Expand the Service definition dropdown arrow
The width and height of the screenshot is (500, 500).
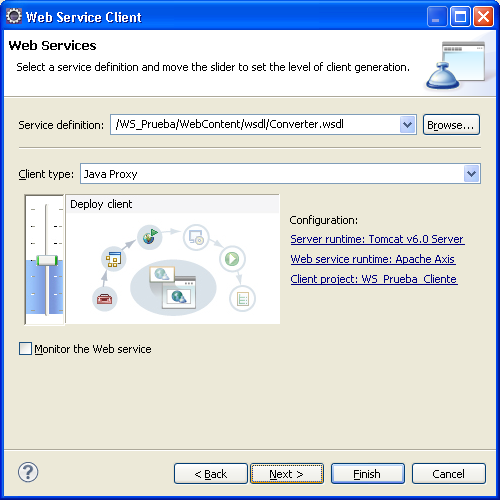pos(407,125)
